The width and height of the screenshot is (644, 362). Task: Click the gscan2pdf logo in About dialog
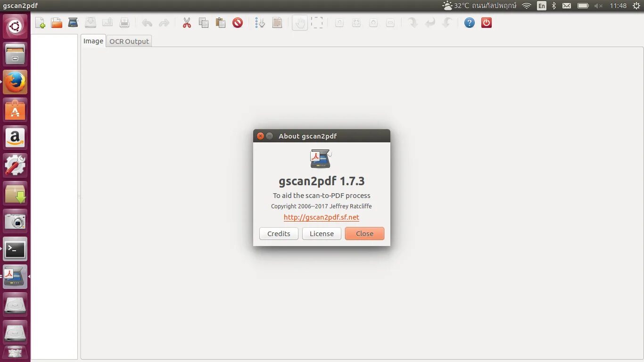coord(321,159)
